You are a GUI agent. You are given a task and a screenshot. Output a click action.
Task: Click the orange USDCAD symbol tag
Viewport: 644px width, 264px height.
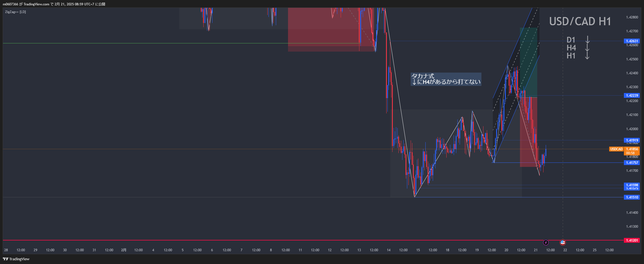(616, 149)
